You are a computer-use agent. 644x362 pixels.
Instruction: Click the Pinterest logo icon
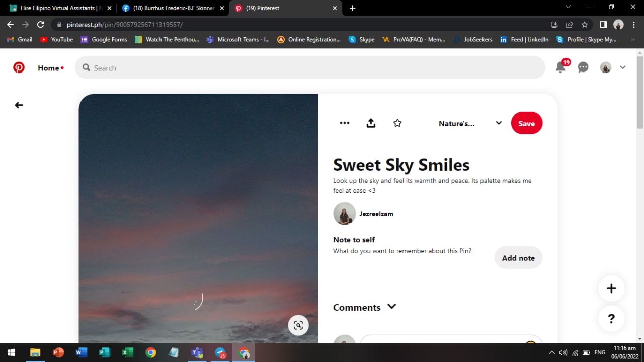tap(19, 67)
